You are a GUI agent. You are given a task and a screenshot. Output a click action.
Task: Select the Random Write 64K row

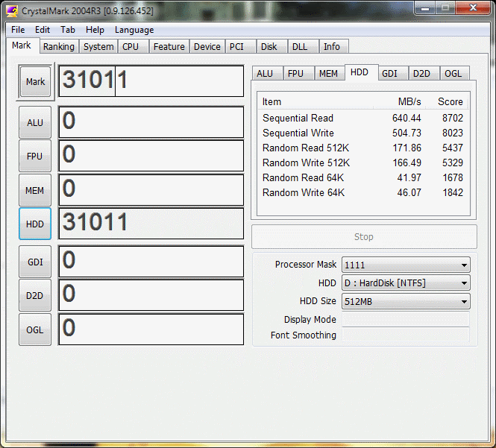[363, 192]
